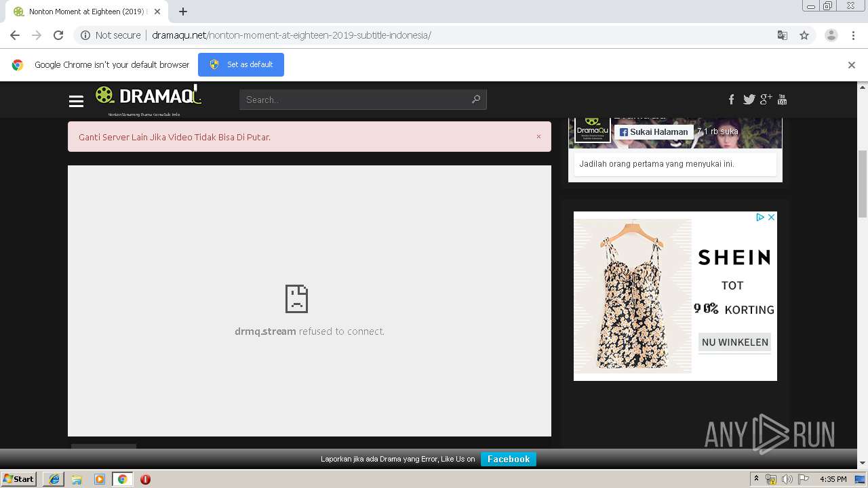Go back to the previous page

(x=15, y=35)
